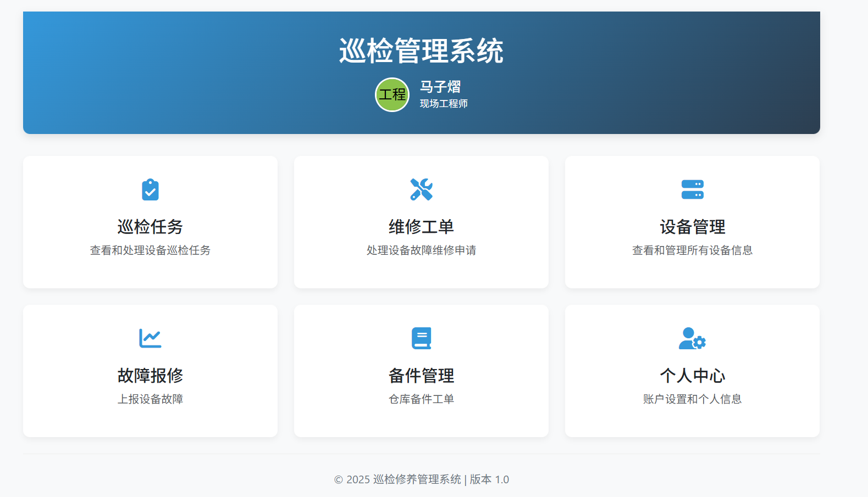868x497 pixels.
Task: Click the page title 巡检管理系统
Action: 421,51
